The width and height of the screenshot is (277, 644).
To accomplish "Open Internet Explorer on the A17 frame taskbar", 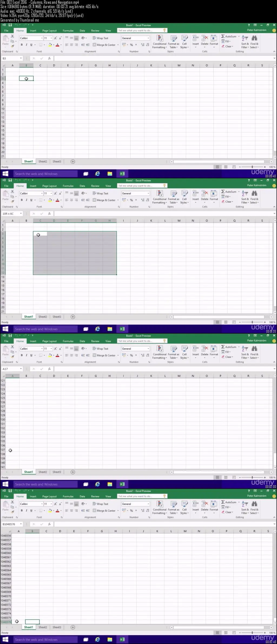I will click(x=97, y=484).
